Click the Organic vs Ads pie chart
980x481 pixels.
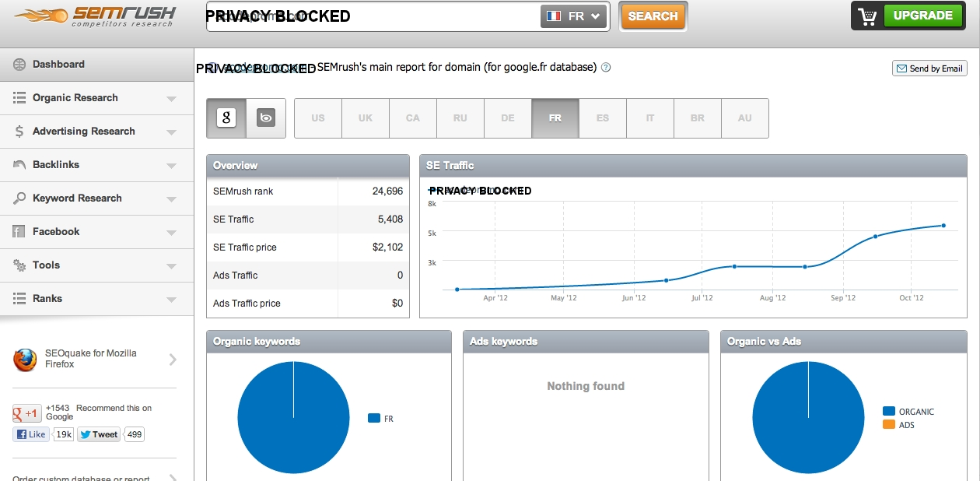[809, 417]
